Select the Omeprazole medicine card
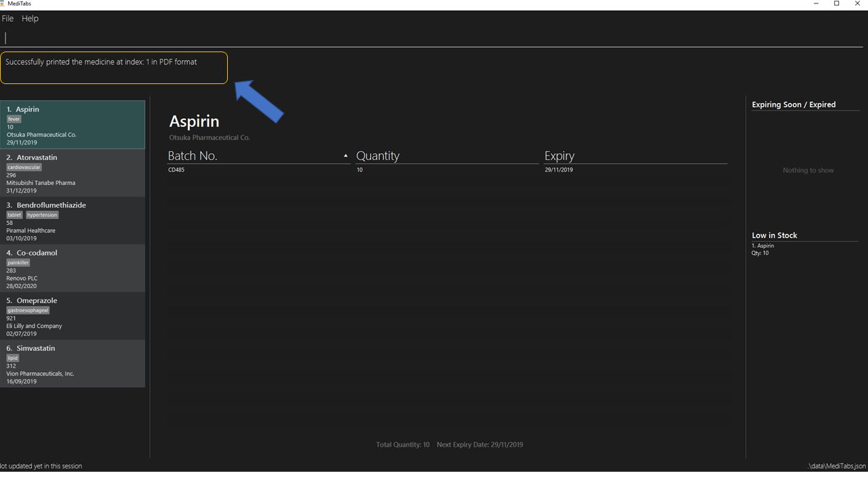 (x=73, y=316)
